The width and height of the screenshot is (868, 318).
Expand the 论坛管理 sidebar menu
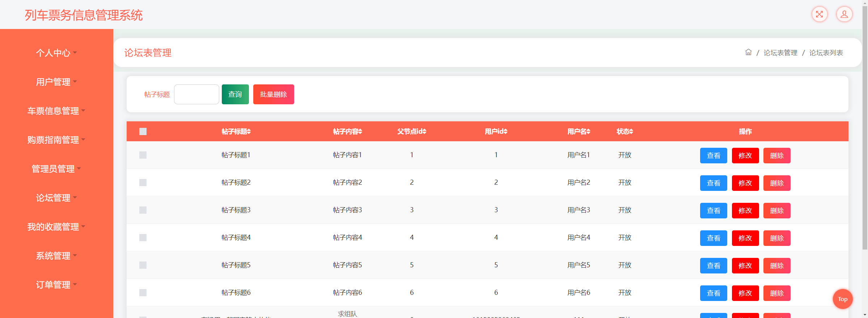(56, 198)
